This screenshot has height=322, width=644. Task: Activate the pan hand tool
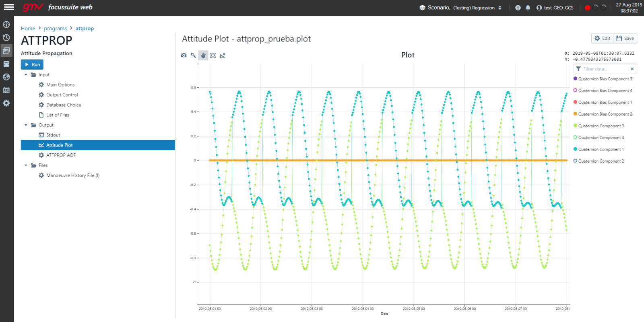203,55
